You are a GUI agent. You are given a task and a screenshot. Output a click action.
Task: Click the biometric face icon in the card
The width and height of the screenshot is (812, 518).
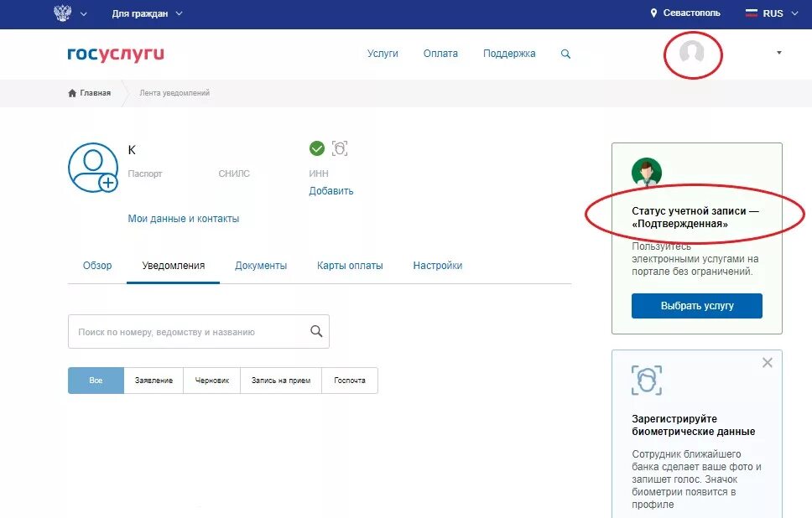click(x=647, y=381)
